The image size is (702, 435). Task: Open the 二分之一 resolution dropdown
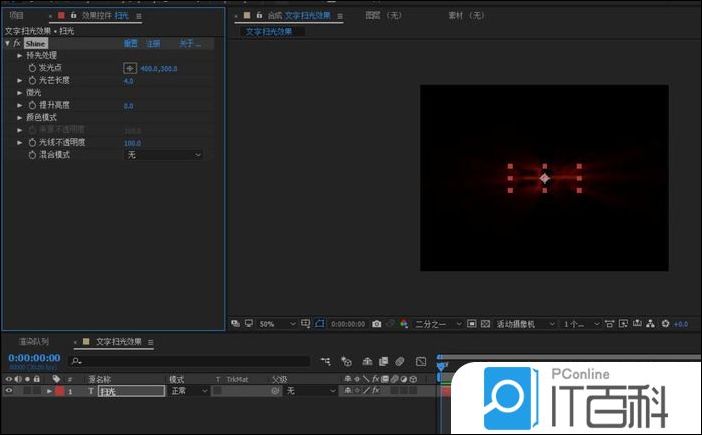pos(438,324)
